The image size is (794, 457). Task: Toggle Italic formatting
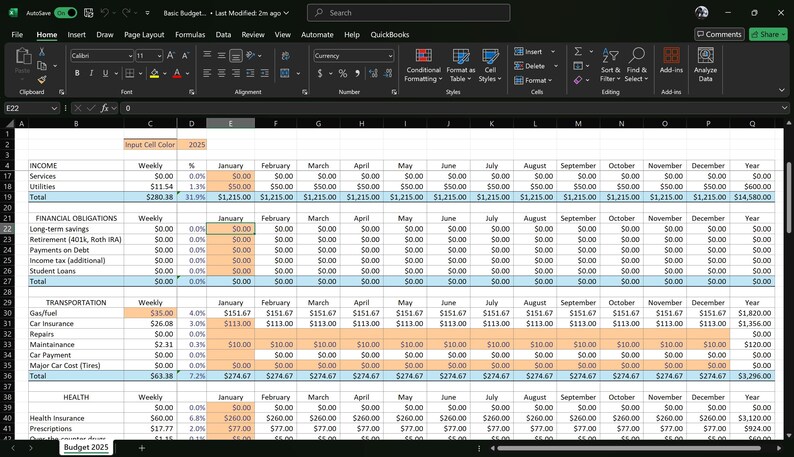pyautogui.click(x=91, y=73)
